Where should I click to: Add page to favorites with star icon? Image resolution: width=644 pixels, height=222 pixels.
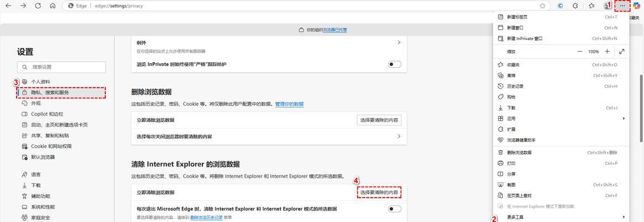coord(543,6)
